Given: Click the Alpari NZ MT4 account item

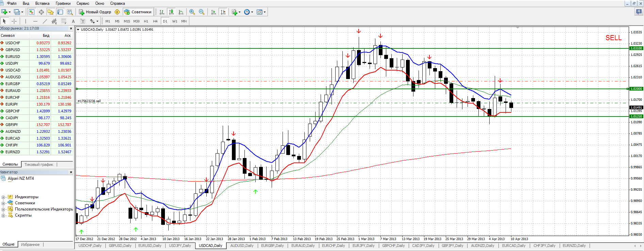Looking at the screenshot, I should [21, 178].
